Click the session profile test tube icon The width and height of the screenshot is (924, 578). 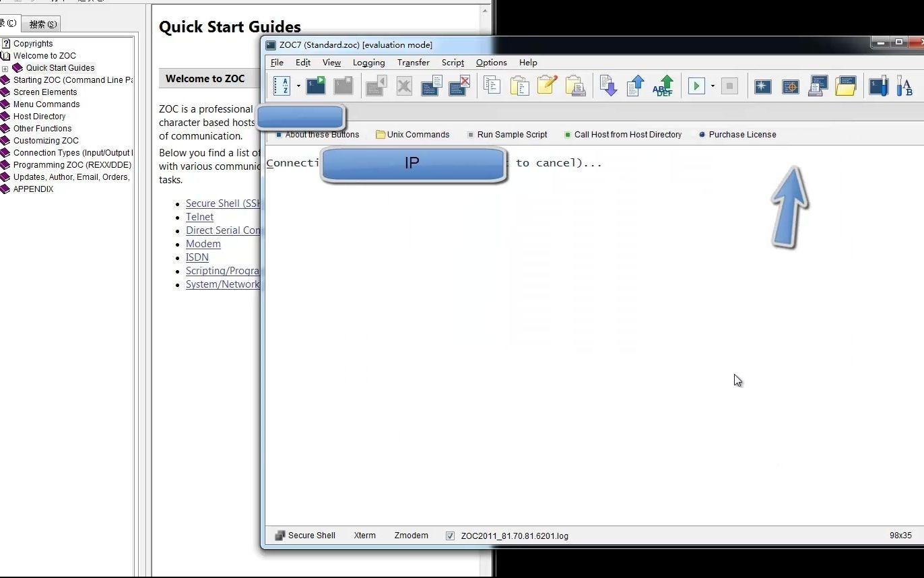(x=878, y=86)
